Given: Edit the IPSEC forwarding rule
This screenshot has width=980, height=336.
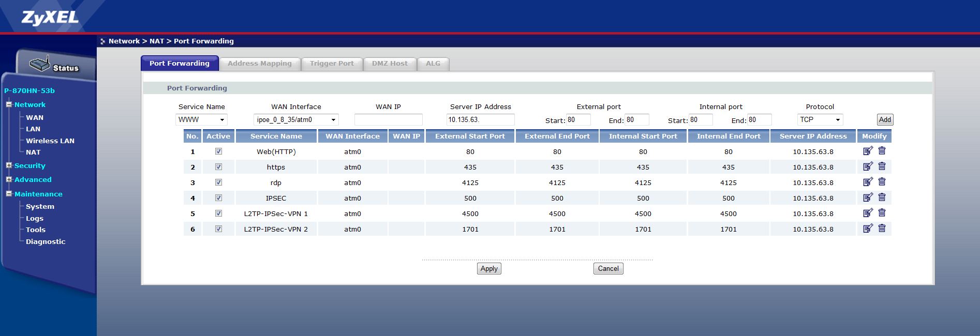Looking at the screenshot, I should tap(868, 197).
